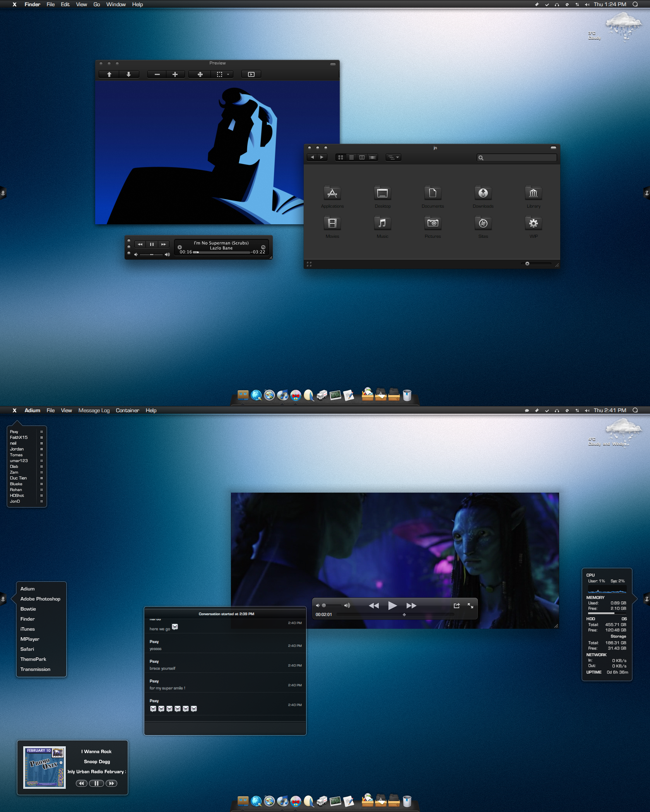Image resolution: width=650 pixels, height=812 pixels.
Task: Skip forward in the iTunes mini player
Action: tap(163, 244)
